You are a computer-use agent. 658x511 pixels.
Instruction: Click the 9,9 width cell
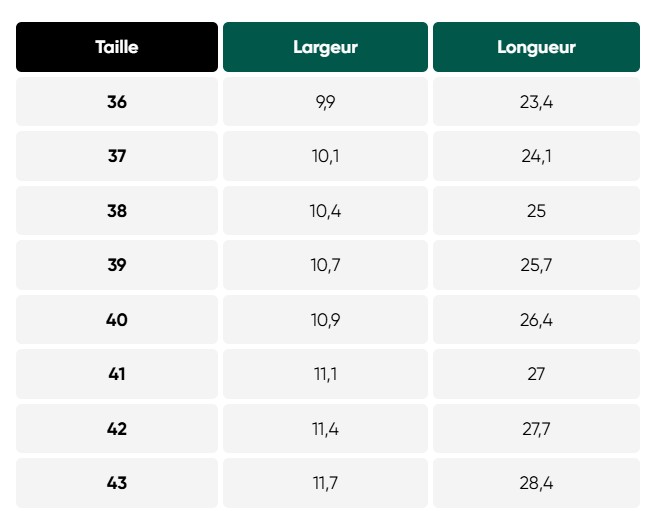325,102
